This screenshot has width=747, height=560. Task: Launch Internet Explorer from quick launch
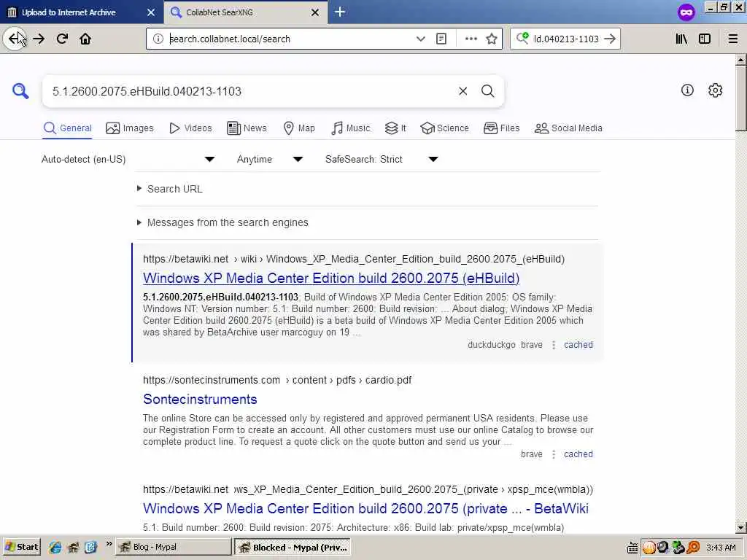[55, 548]
